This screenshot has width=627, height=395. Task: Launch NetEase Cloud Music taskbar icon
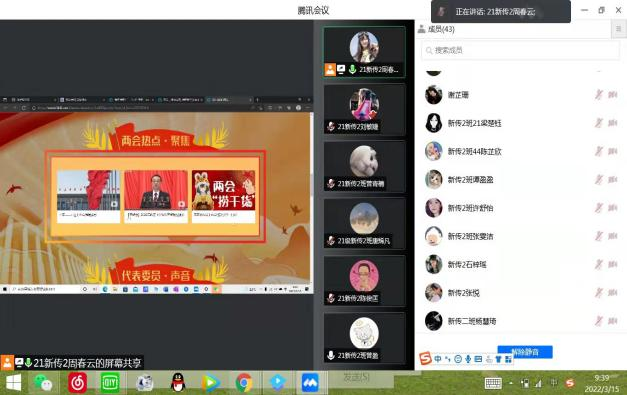(77, 383)
